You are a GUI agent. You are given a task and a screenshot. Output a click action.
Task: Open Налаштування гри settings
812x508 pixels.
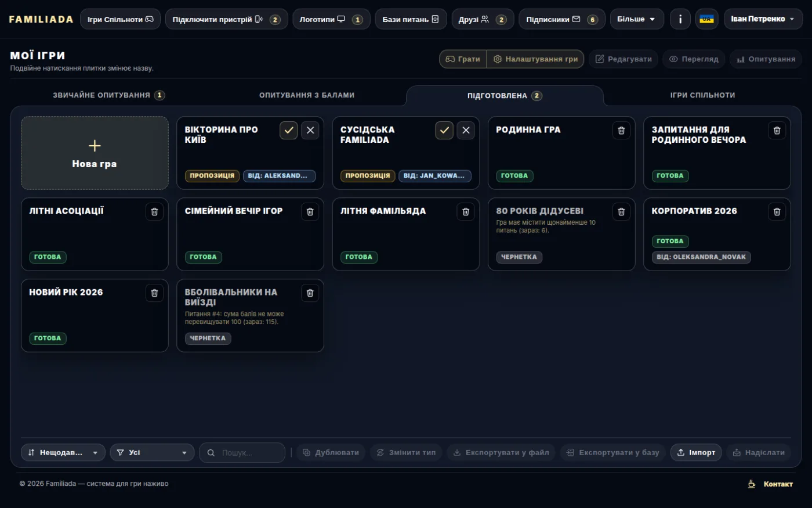(x=535, y=59)
